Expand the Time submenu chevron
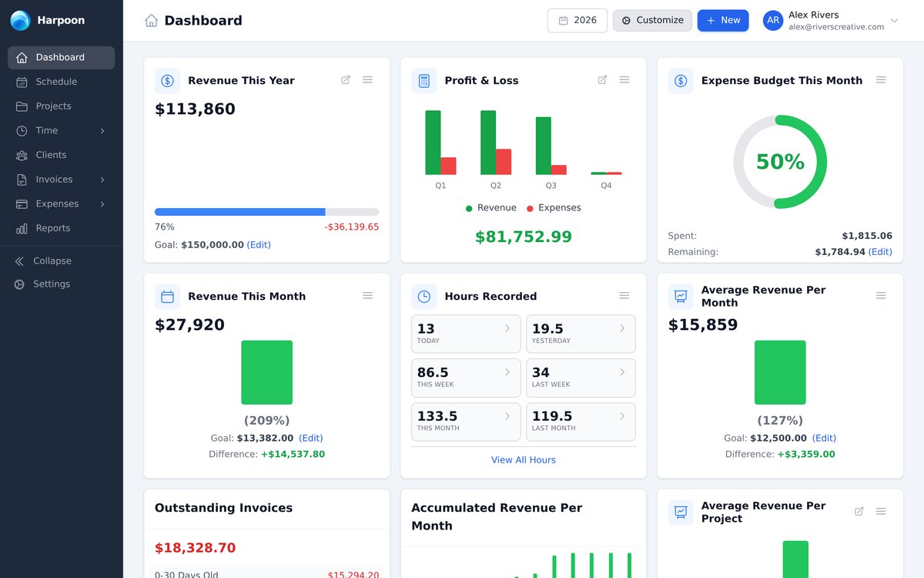This screenshot has height=578, width=924. 102,131
